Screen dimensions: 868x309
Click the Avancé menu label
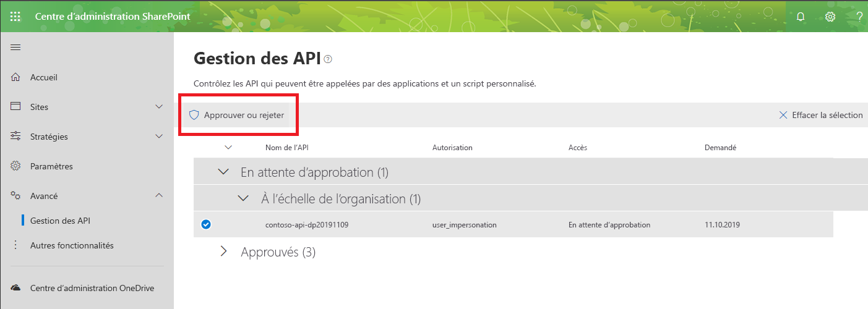pos(44,196)
